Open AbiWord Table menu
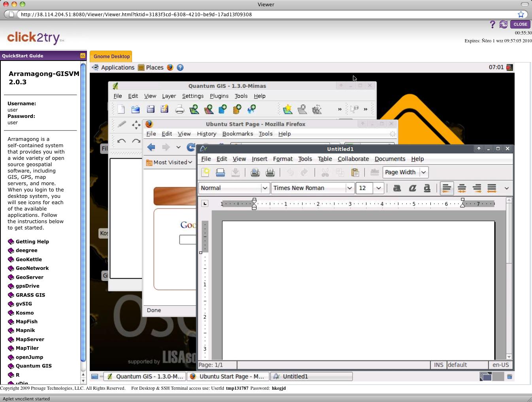 [325, 159]
